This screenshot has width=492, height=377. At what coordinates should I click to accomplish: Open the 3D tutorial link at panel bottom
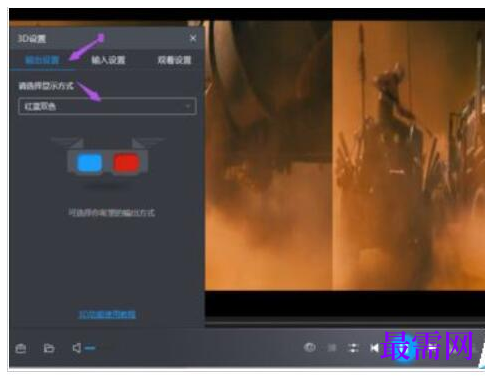click(107, 315)
